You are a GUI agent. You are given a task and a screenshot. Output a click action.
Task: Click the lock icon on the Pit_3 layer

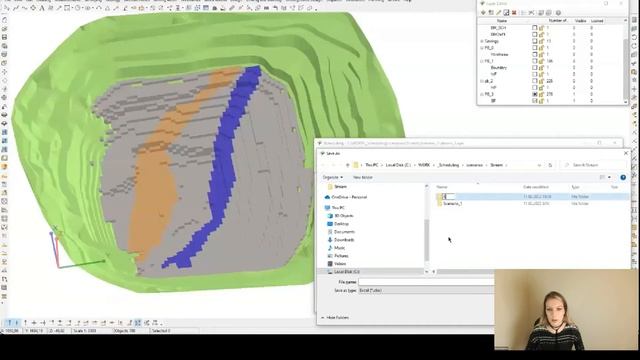[541, 94]
